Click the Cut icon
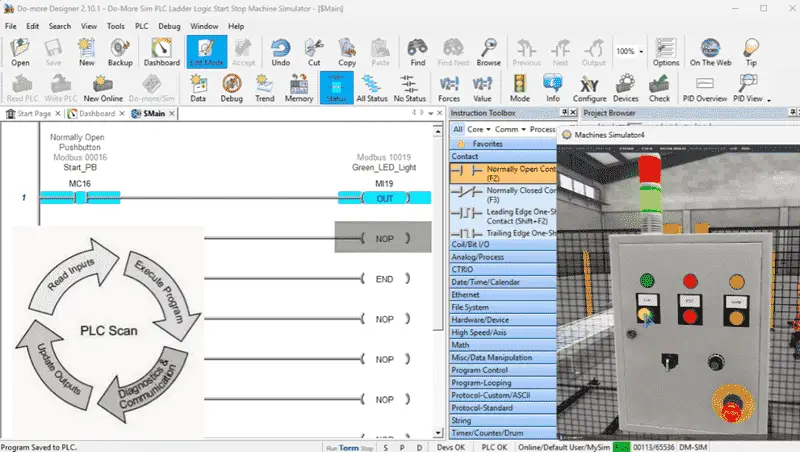This screenshot has height=452, width=800. tap(314, 52)
